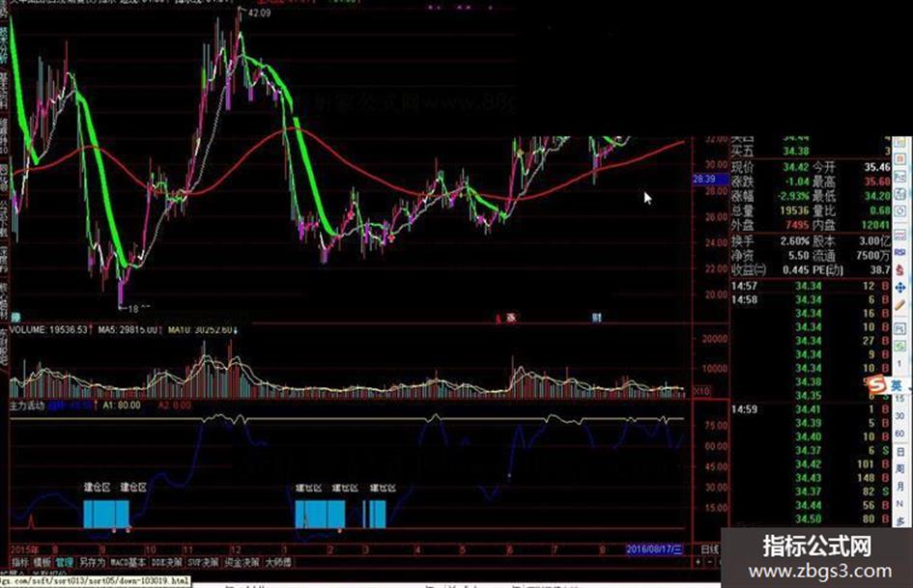This screenshot has height=588, width=913.
Task: Click the 14:57 tick row
Action: (811, 286)
